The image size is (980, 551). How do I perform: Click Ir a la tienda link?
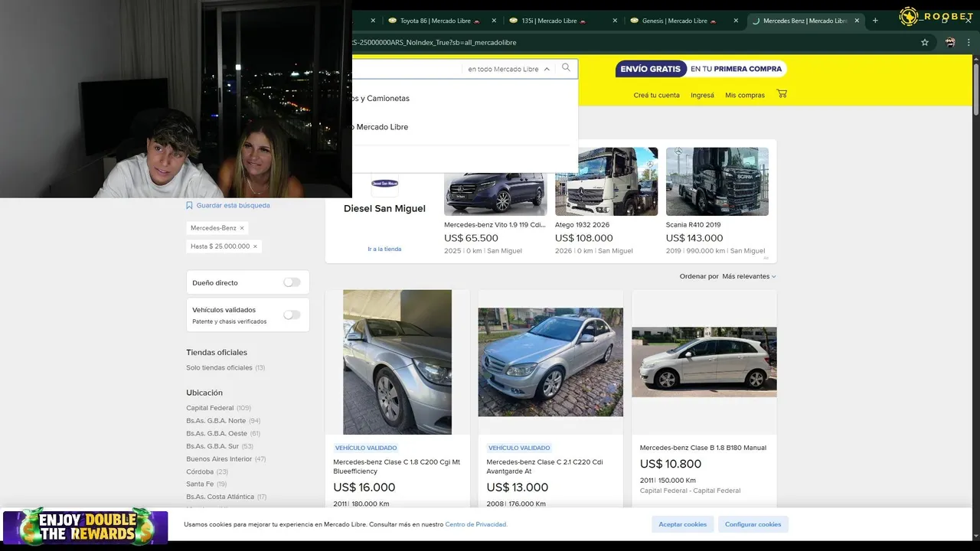coord(384,249)
